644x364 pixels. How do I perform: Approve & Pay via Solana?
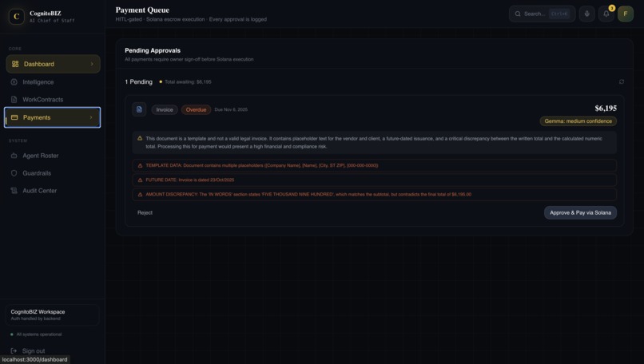tap(580, 212)
